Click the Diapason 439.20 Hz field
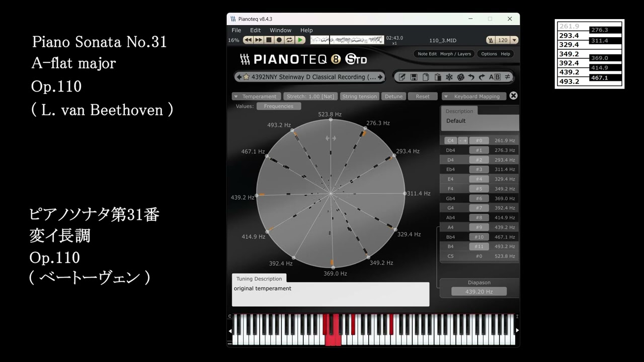The height and width of the screenshot is (362, 644). (x=479, y=292)
